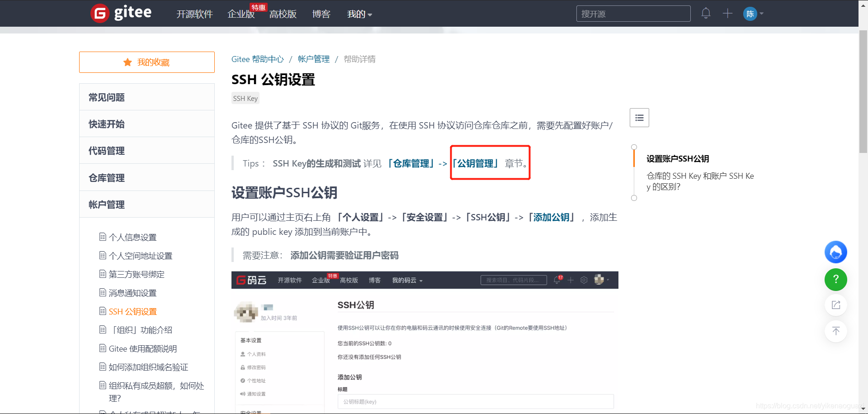The height and width of the screenshot is (414, 868).
Task: Click the 我的收藏 button
Action: tap(147, 62)
